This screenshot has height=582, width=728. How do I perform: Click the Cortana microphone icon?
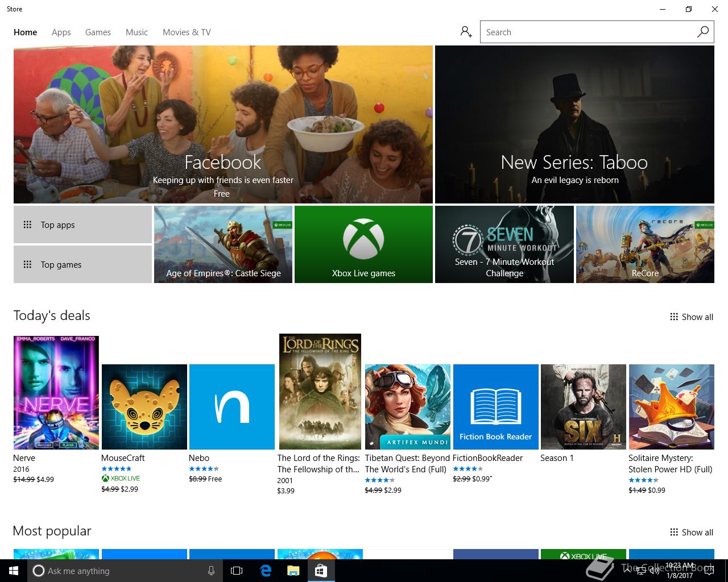point(211,571)
